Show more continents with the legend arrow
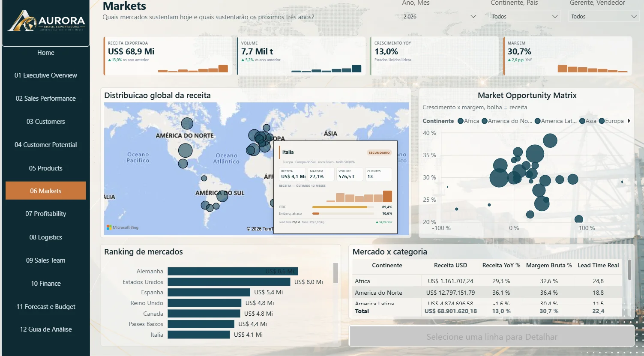The height and width of the screenshot is (356, 644). pos(629,121)
